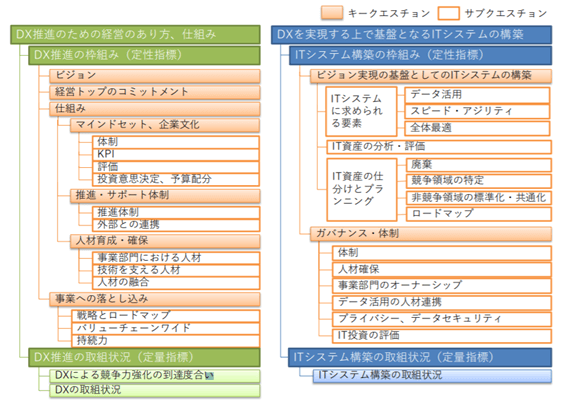Click the 全体最適 box

[477, 128]
